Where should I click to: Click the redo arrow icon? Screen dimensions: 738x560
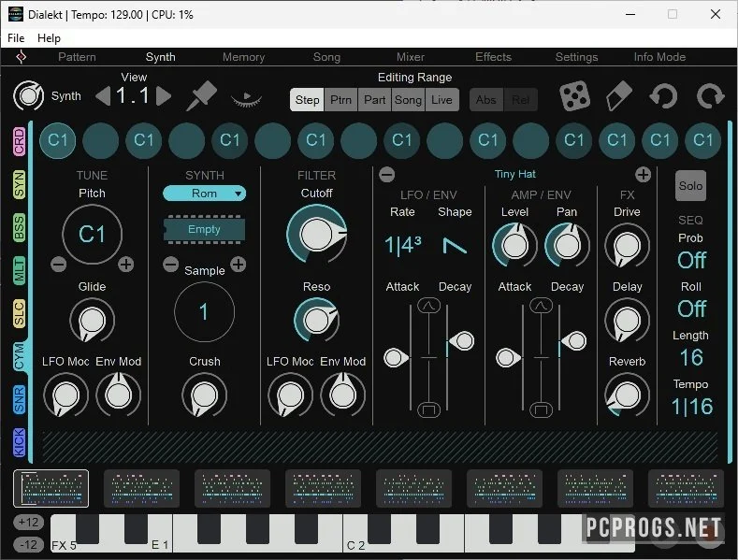coord(710,96)
